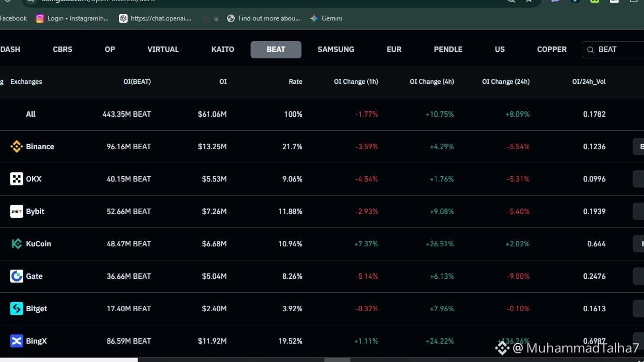
Task: Select the active BEAT coin tab
Action: click(x=276, y=50)
